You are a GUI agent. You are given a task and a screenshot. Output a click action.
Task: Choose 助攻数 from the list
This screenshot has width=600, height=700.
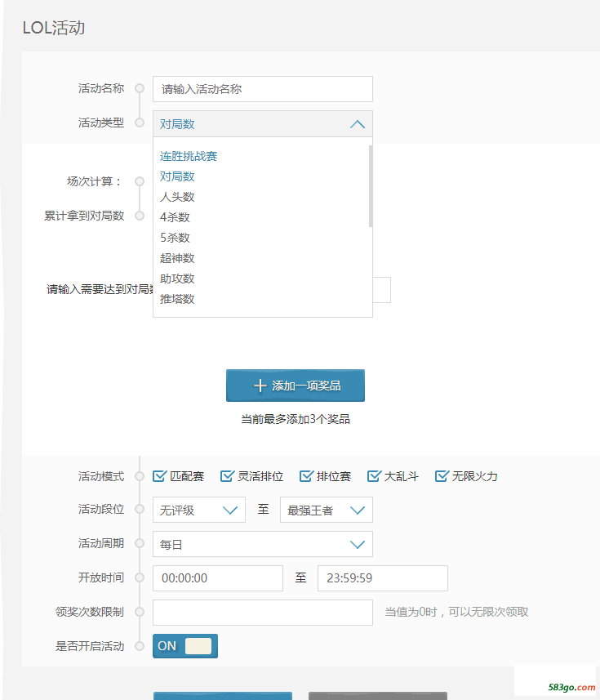tap(177, 279)
